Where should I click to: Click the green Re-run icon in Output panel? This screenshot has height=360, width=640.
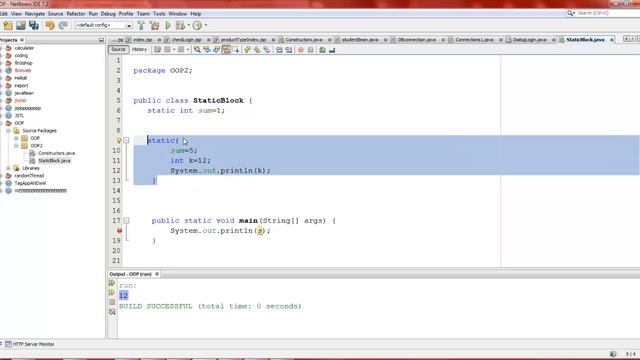point(112,282)
